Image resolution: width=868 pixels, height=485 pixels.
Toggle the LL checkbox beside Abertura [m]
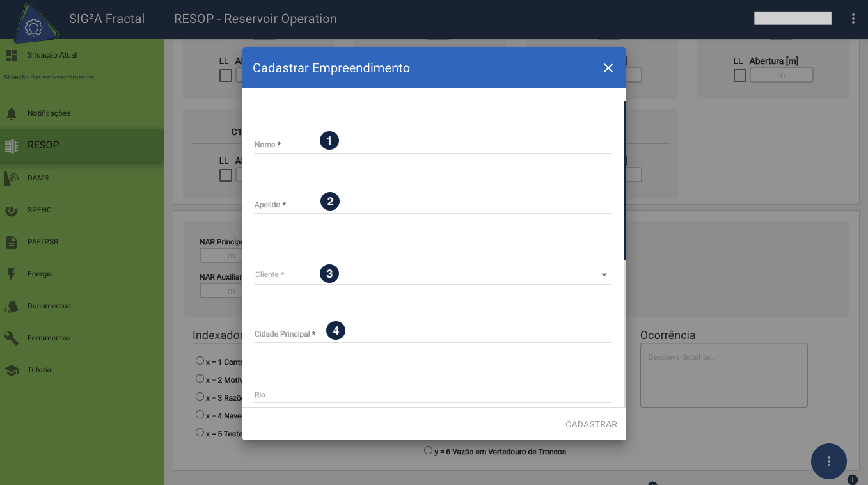740,76
